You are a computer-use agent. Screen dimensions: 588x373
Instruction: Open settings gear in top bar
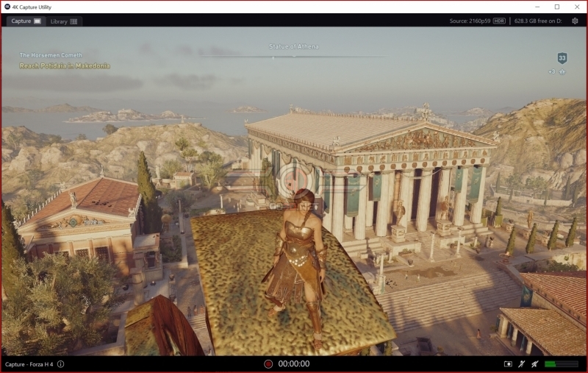tap(575, 21)
